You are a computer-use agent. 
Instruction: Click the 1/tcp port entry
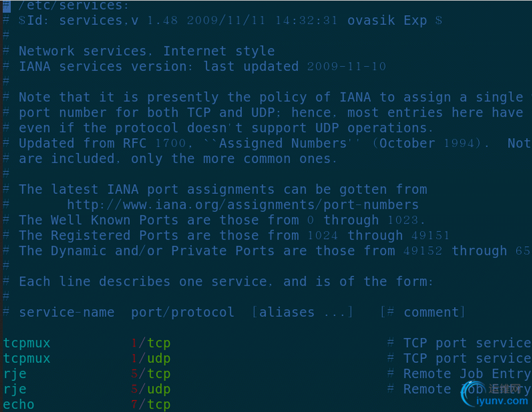point(150,343)
